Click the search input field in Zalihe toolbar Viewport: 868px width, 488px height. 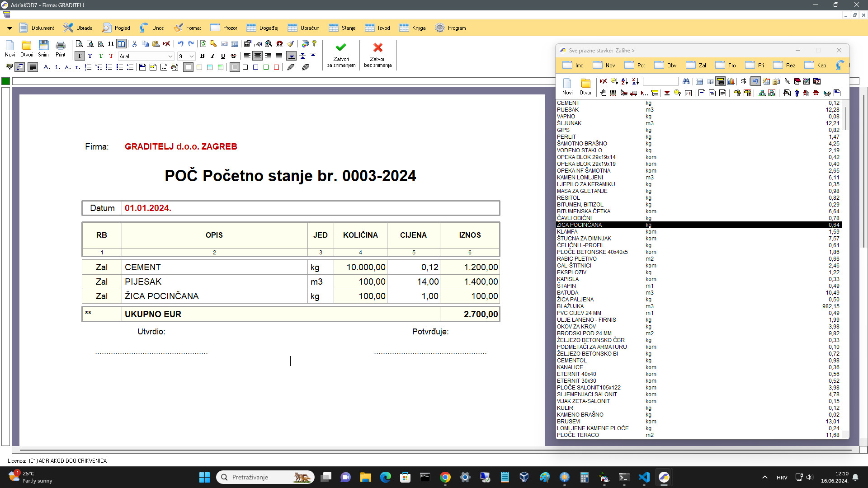click(660, 81)
